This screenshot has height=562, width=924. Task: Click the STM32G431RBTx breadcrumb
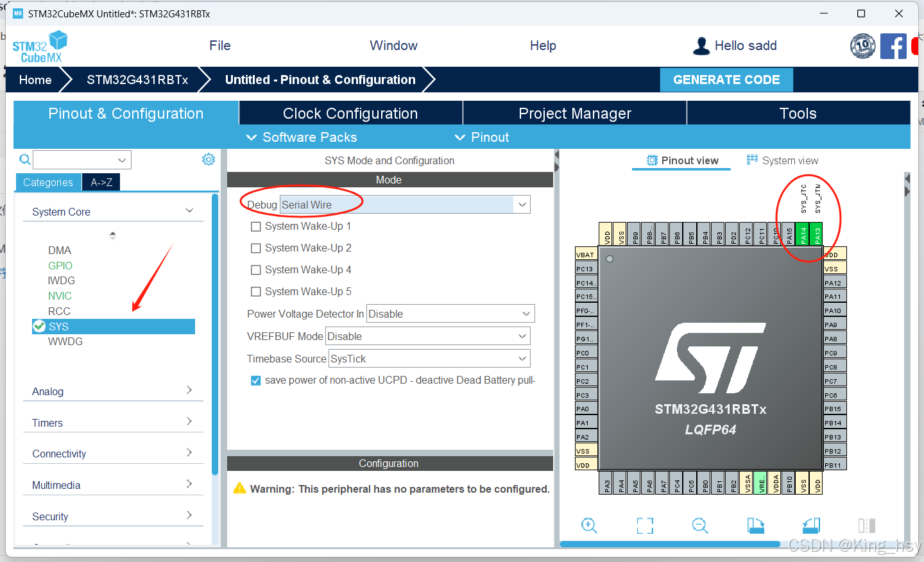pyautogui.click(x=137, y=80)
